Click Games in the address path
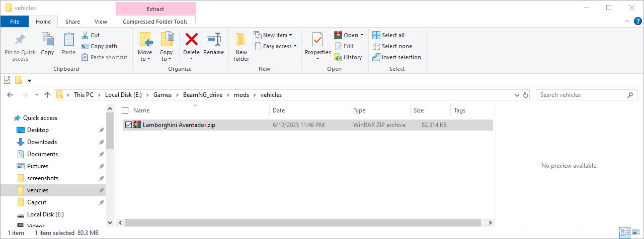The width and height of the screenshot is (644, 239). (x=163, y=95)
